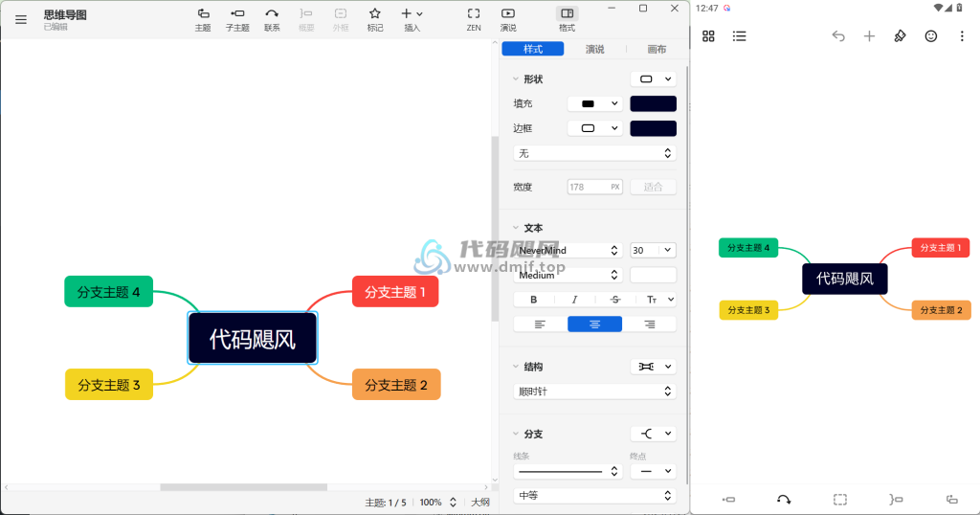Viewport: 980px width, 515px height.
Task: Open the 边框 border style dropdown
Action: (x=595, y=128)
